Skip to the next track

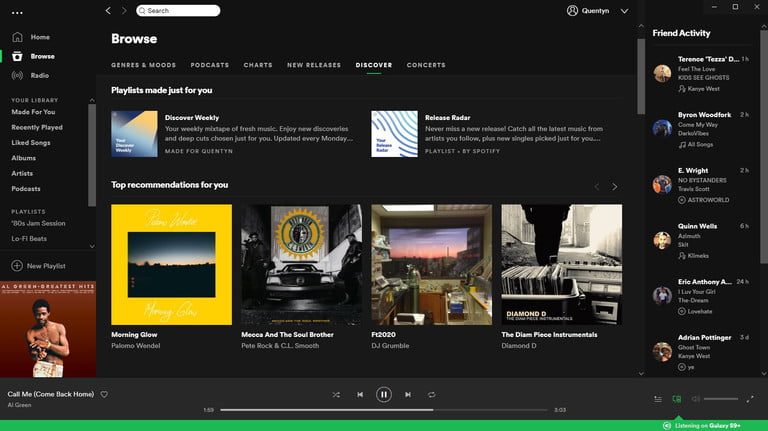coord(408,395)
